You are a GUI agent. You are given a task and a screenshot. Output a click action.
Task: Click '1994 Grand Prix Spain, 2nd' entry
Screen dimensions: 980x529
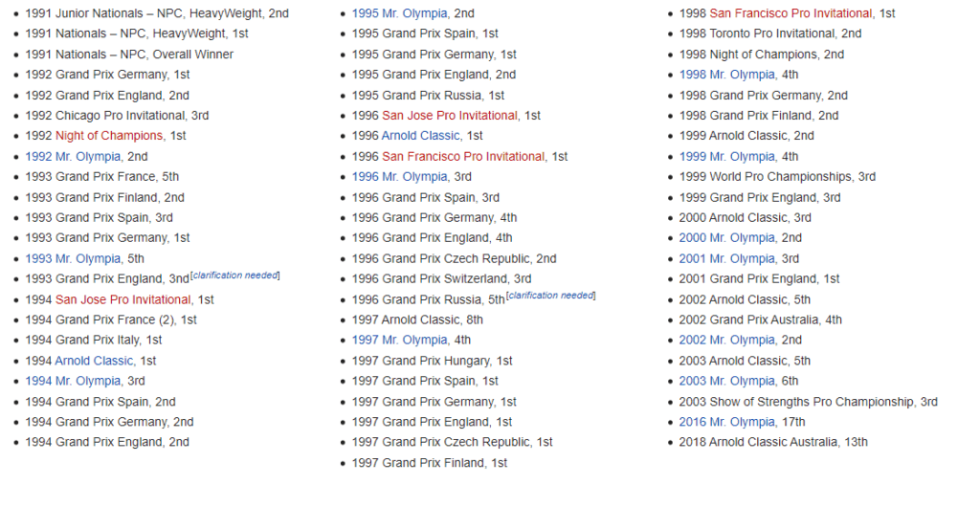[x=100, y=402]
